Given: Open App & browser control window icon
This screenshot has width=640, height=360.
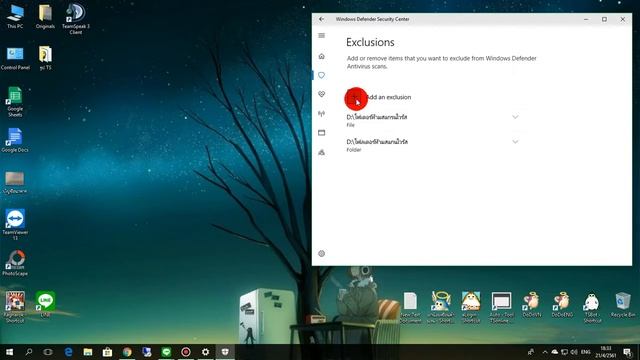Looking at the screenshot, I should [x=322, y=133].
